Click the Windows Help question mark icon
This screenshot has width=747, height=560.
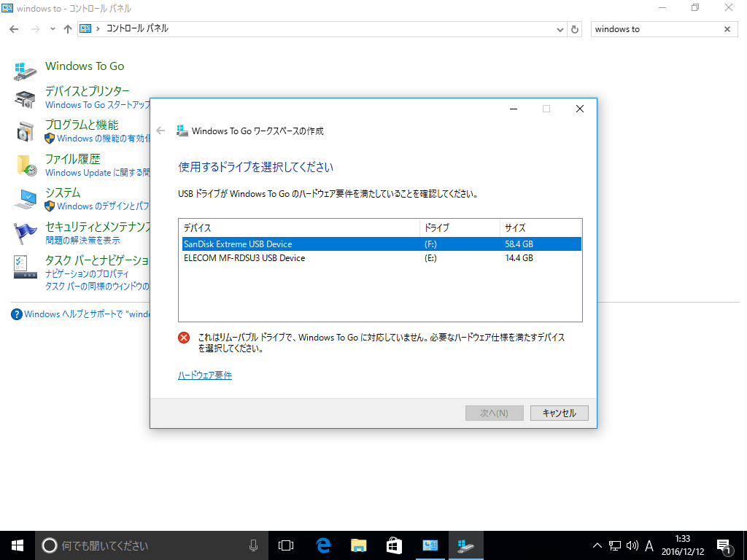17,314
